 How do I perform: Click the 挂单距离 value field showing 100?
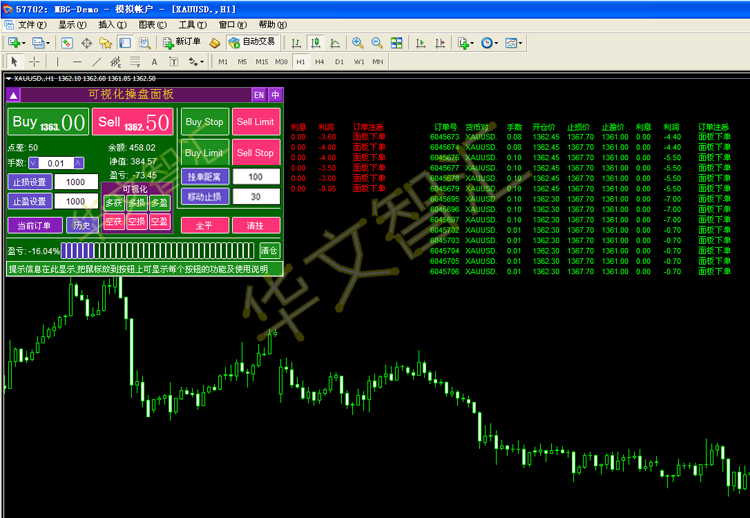256,176
